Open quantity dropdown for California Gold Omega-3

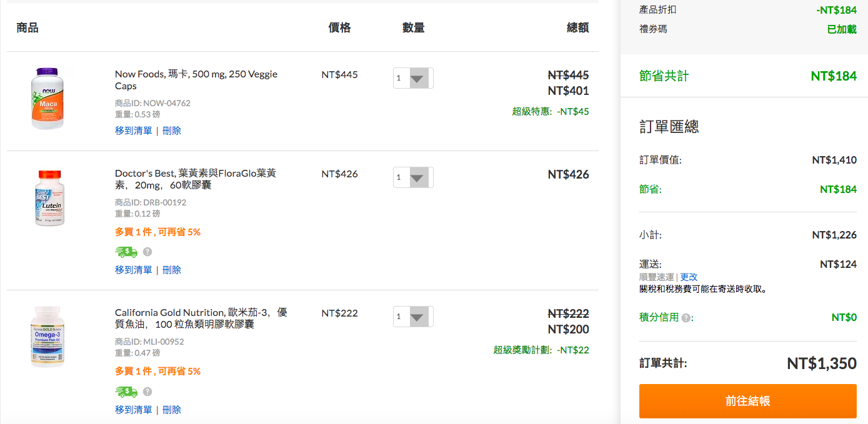(x=413, y=317)
